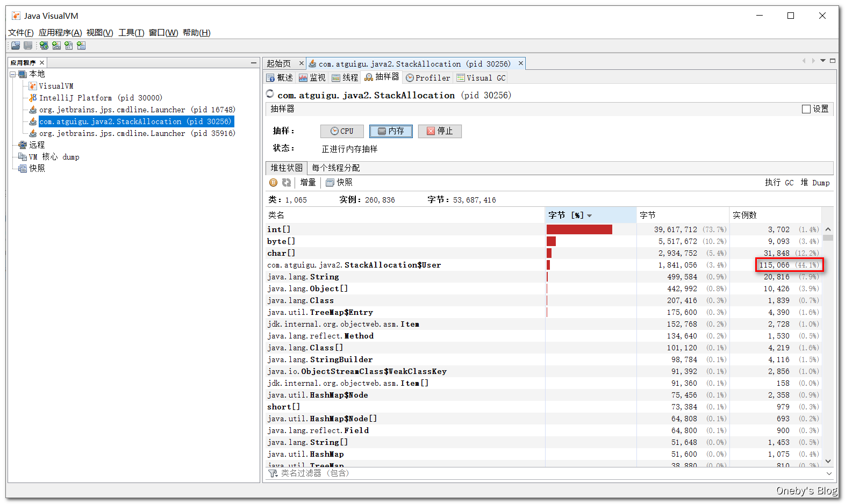Click the grayed save toolbar icon
This screenshot has height=504, width=845.
click(x=28, y=46)
